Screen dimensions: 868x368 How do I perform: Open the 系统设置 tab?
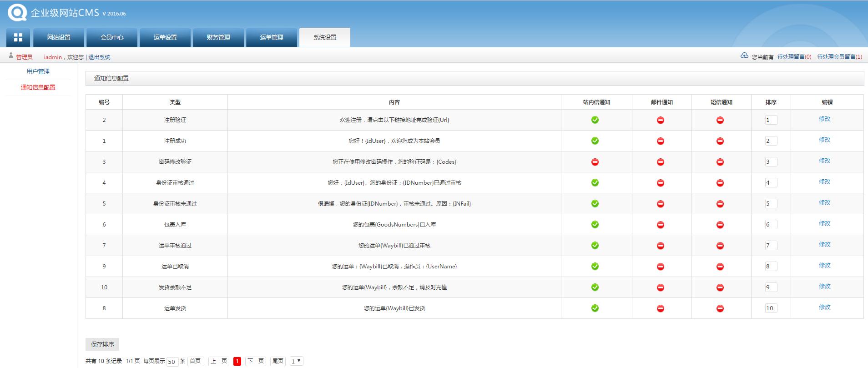coord(325,37)
